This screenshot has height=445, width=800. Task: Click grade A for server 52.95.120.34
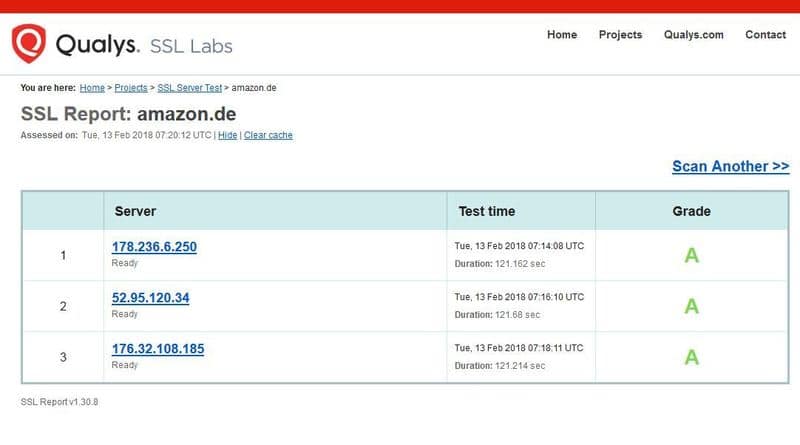tap(691, 306)
